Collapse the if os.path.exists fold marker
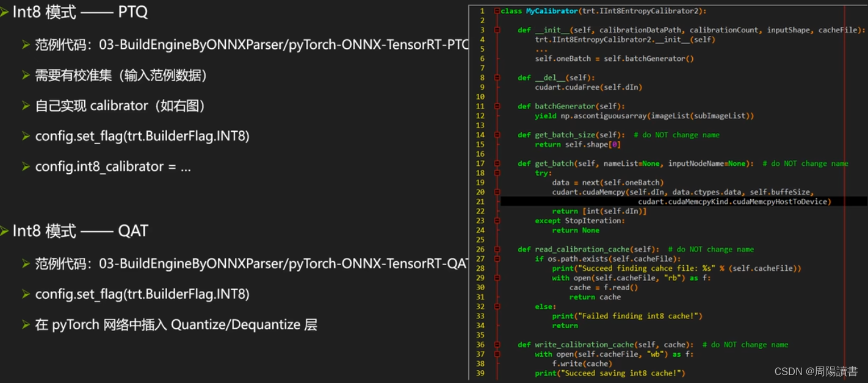868x383 pixels. click(x=497, y=259)
